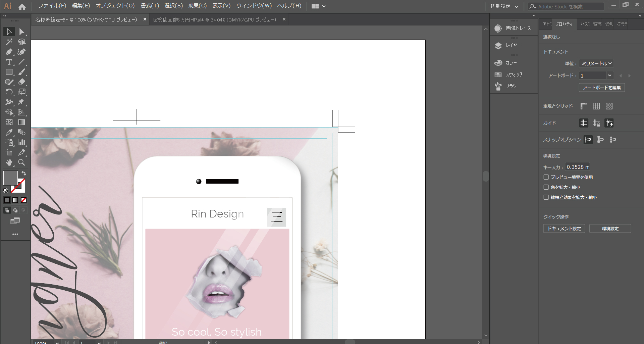
Task: Click the アートボードを編集 button
Action: (x=601, y=88)
